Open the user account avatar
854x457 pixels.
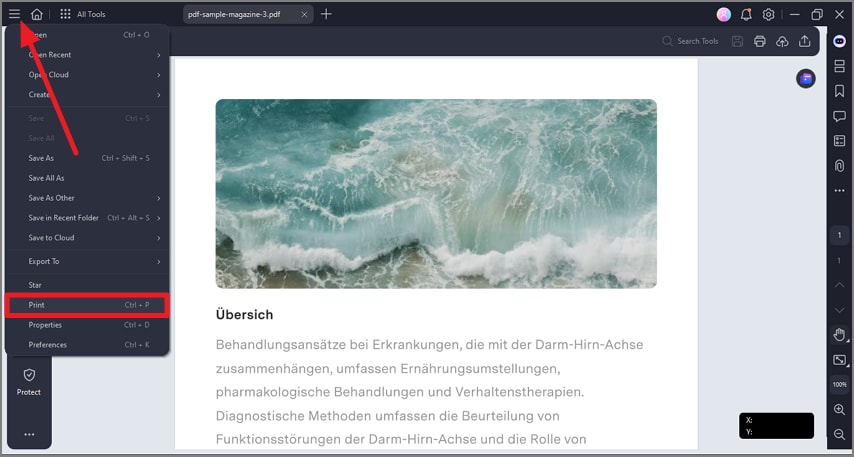(x=724, y=15)
